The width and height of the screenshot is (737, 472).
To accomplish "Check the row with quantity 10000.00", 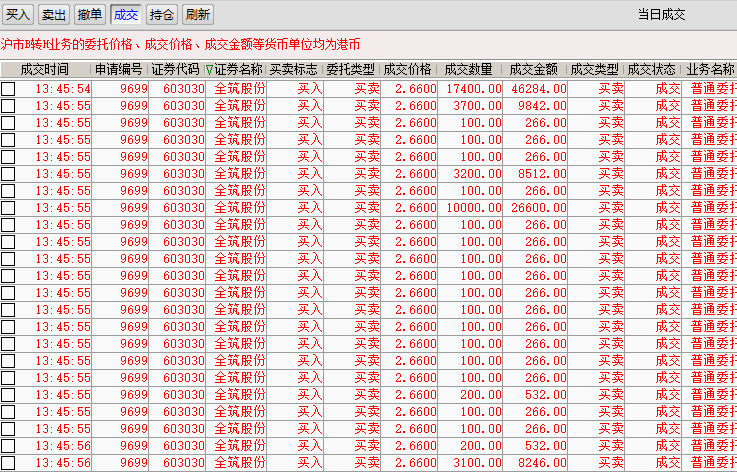I will 8,208.
